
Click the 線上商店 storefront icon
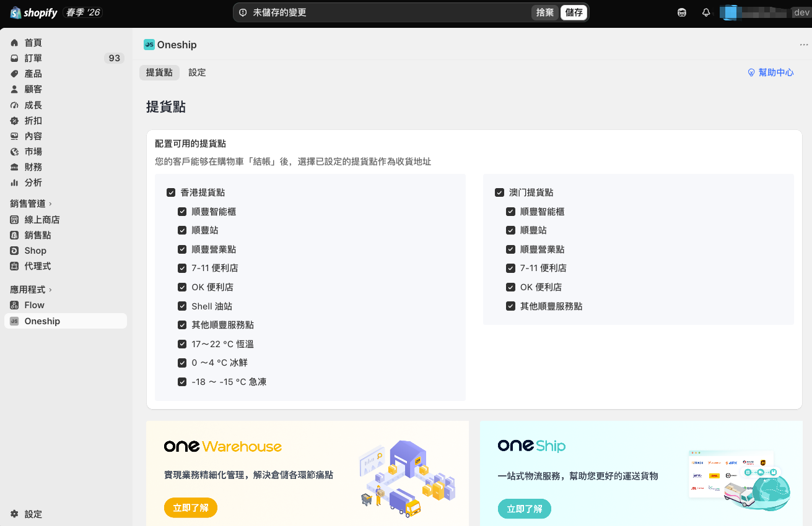click(14, 220)
